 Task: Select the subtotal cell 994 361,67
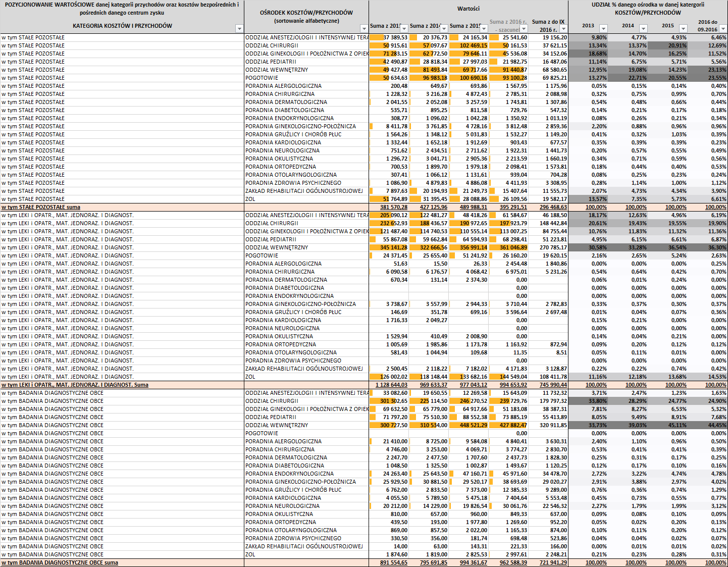469,562
